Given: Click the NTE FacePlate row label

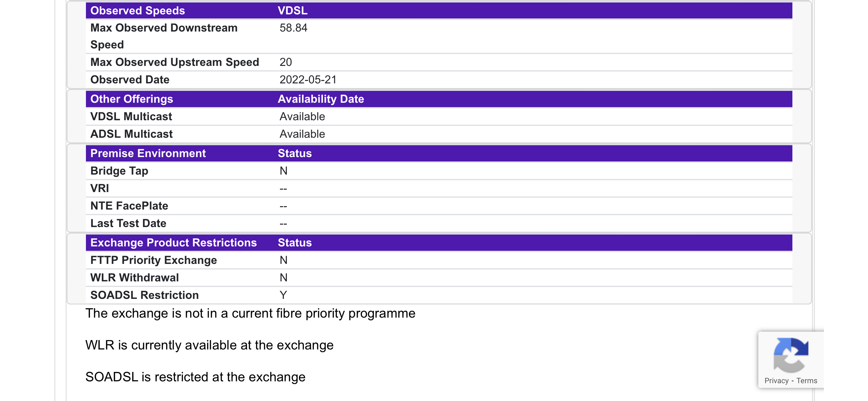Looking at the screenshot, I should (129, 206).
